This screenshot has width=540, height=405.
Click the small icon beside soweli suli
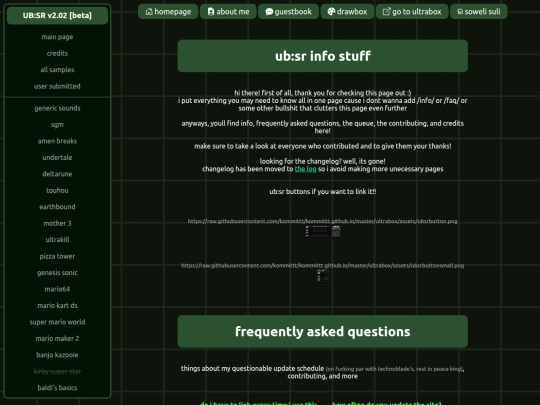(460, 12)
